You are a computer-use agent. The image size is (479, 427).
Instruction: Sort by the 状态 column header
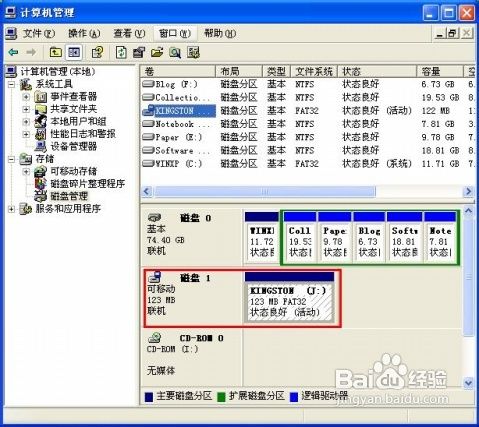pyautogui.click(x=377, y=71)
